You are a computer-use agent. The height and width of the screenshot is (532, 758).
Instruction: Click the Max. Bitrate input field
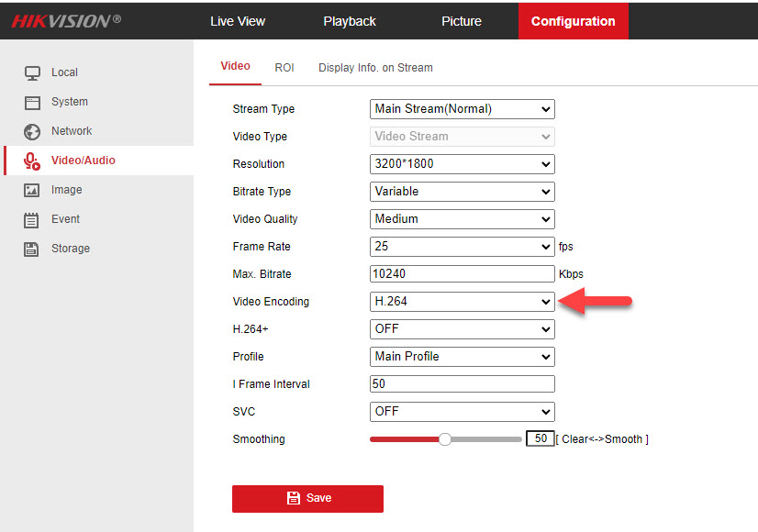click(x=463, y=274)
